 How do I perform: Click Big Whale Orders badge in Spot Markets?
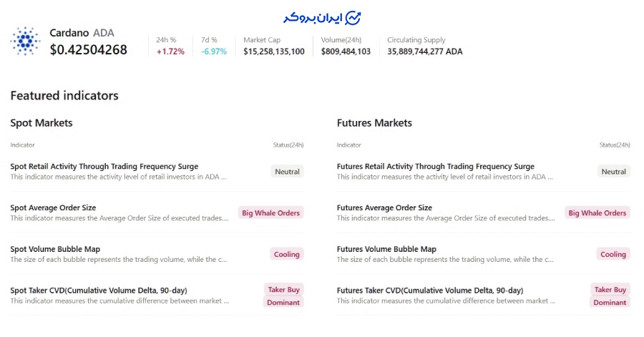270,213
